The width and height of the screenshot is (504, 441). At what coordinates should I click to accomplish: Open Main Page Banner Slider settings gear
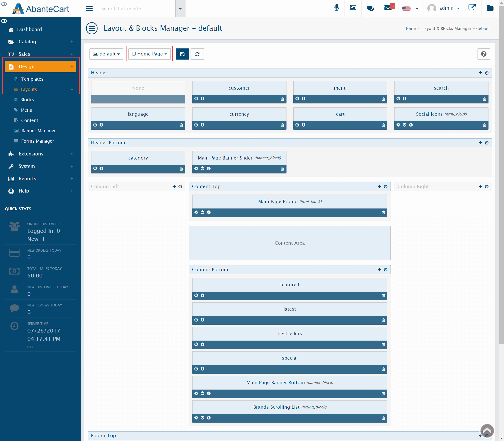196,168
